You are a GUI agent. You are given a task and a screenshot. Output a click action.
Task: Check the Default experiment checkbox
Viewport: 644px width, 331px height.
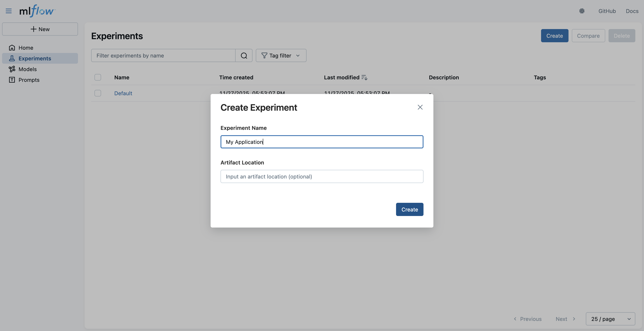tap(98, 93)
